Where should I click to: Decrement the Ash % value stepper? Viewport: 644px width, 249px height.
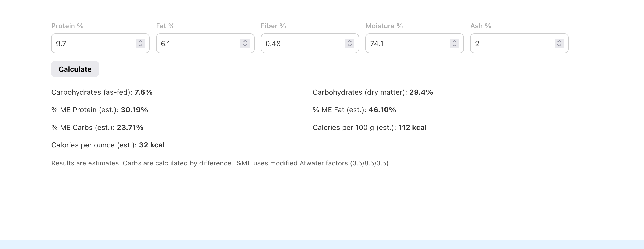coord(559,46)
